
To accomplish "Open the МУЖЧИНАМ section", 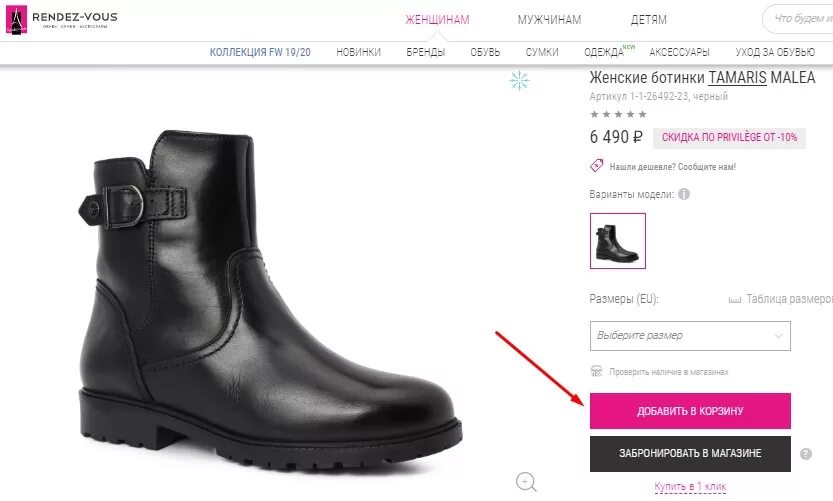I will 549,20.
